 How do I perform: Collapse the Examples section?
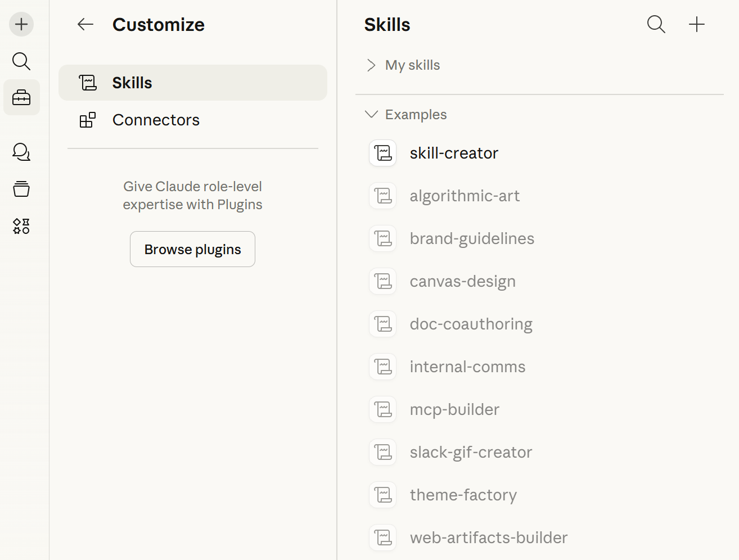[406, 115]
